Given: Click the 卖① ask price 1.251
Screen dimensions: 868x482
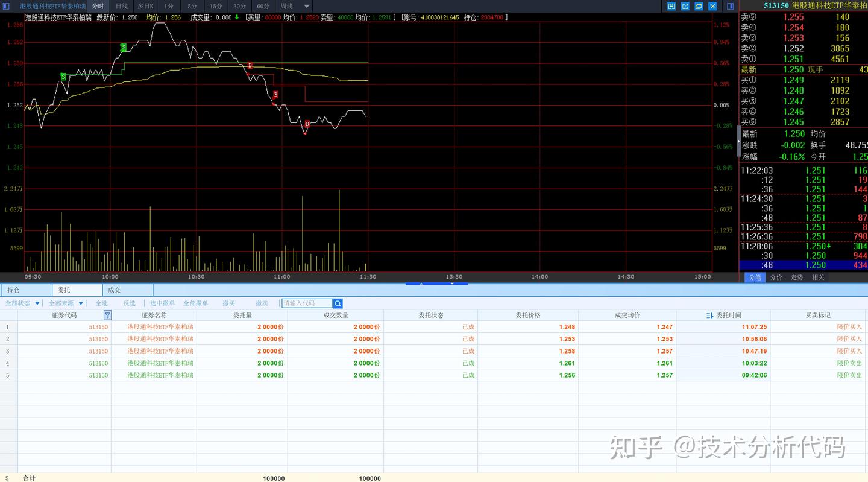Looking at the screenshot, I should click(793, 59).
